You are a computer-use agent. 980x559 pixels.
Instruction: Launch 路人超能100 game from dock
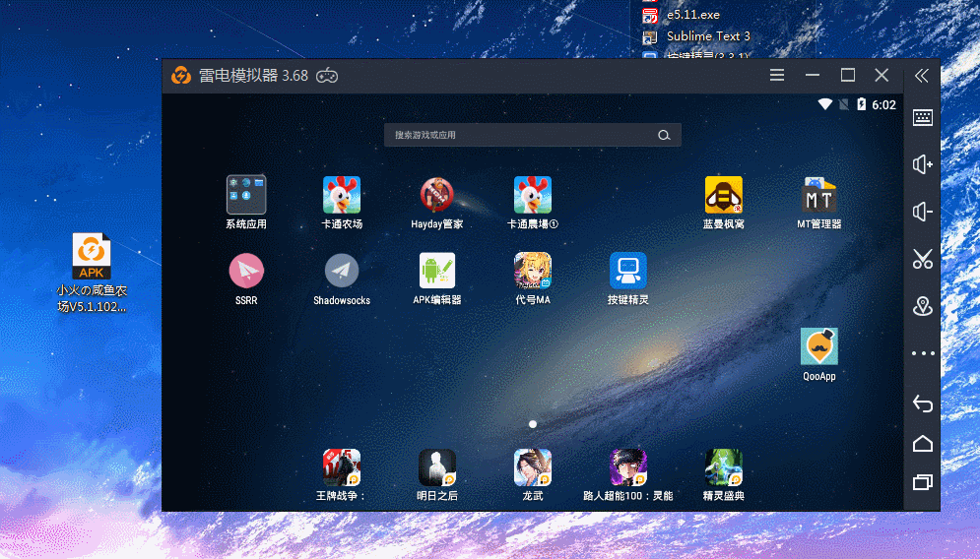pyautogui.click(x=628, y=467)
